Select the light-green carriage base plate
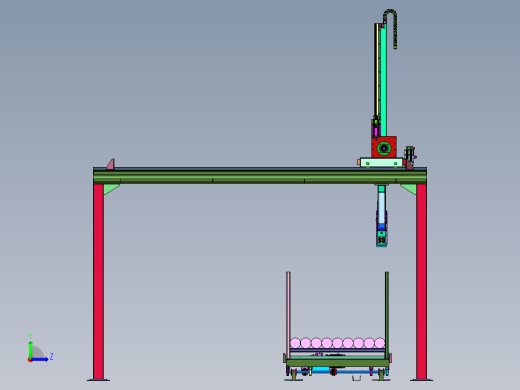This screenshot has width=520, height=390. [x=381, y=163]
